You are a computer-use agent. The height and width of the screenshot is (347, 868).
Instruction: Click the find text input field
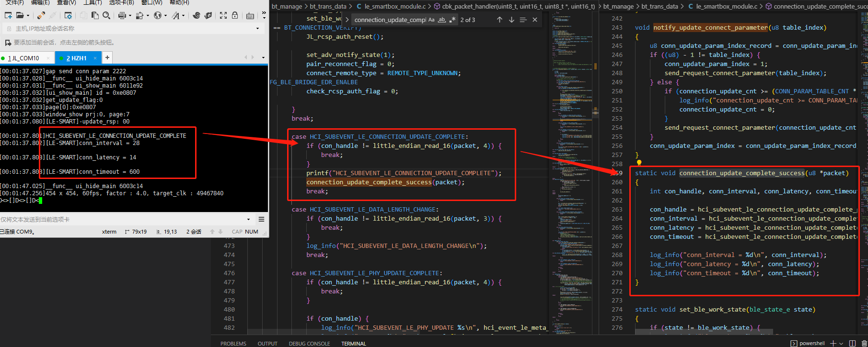point(389,20)
